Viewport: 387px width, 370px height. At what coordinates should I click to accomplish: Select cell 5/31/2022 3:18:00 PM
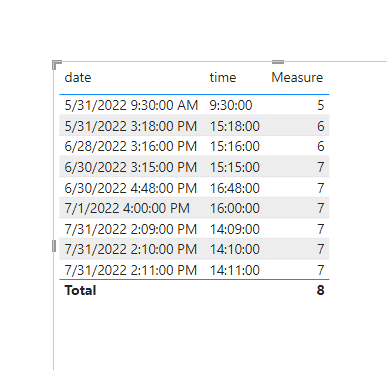click(x=131, y=126)
